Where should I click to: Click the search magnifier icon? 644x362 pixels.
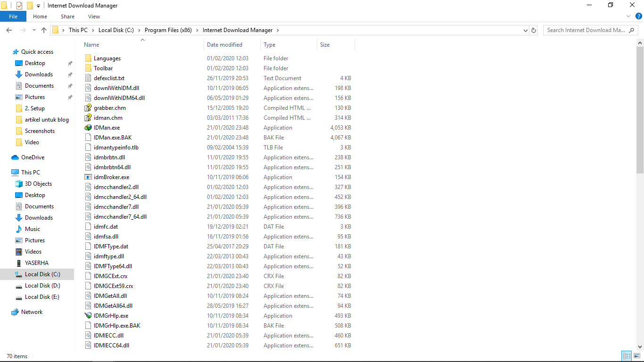tap(632, 30)
